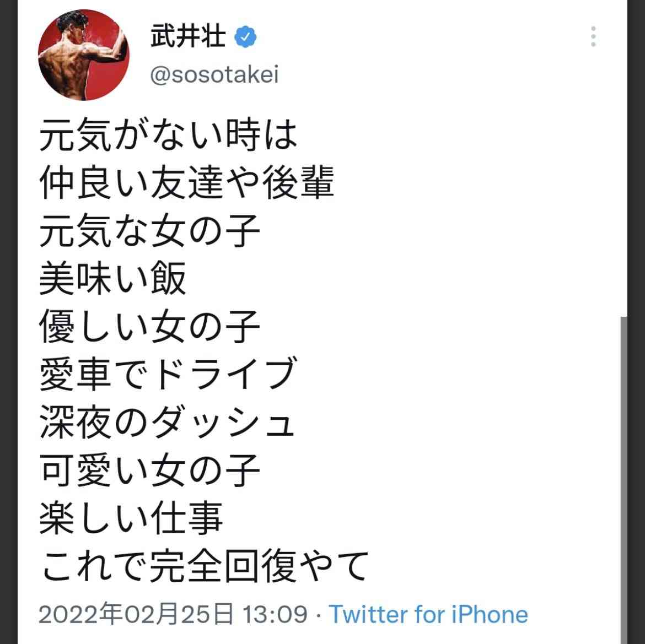The height and width of the screenshot is (644, 645).
Task: Click the tweet line 楽しい仕事
Action: 131,518
